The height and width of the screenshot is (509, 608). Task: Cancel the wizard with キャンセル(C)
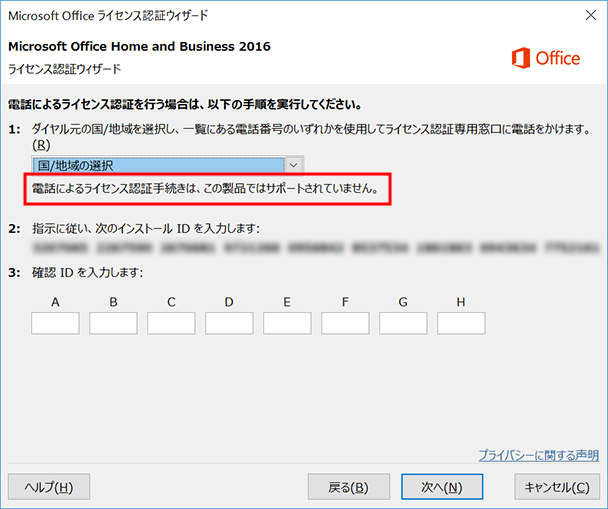point(557,487)
